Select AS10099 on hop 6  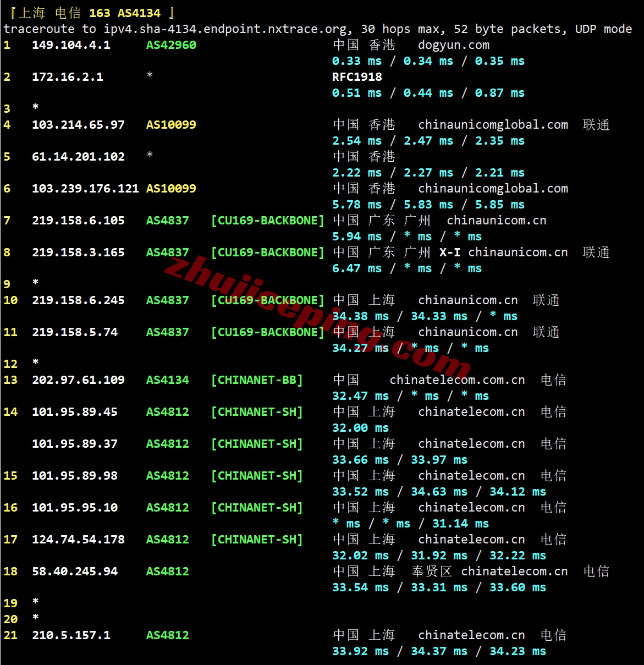171,188
